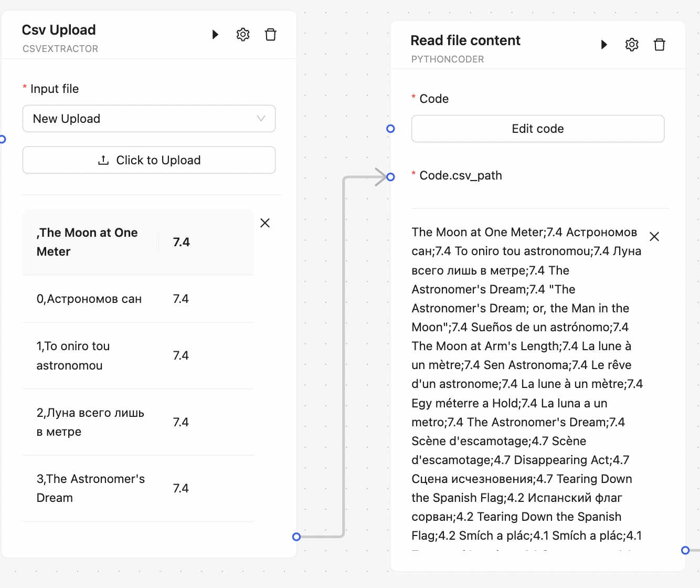Open the New Upload input file dropdown

(149, 119)
